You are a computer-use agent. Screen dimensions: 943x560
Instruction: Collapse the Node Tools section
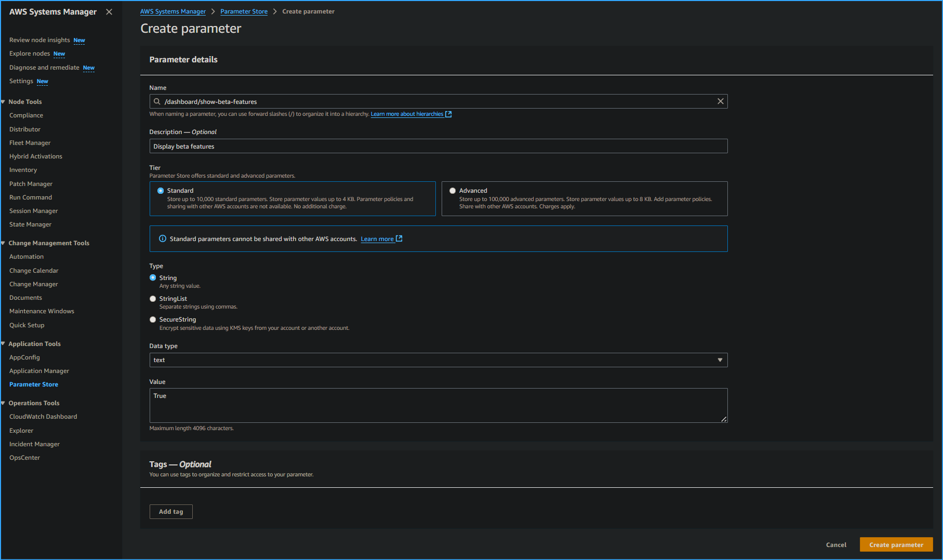(x=3, y=101)
